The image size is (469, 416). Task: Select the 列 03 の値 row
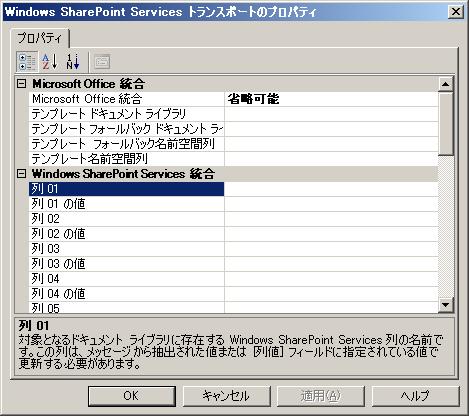[127, 264]
